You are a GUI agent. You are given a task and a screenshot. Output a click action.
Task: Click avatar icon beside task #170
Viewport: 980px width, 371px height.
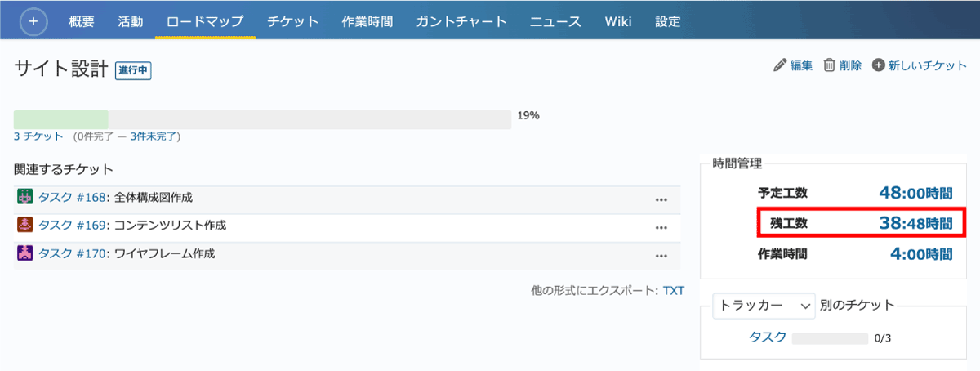pyautogui.click(x=24, y=254)
